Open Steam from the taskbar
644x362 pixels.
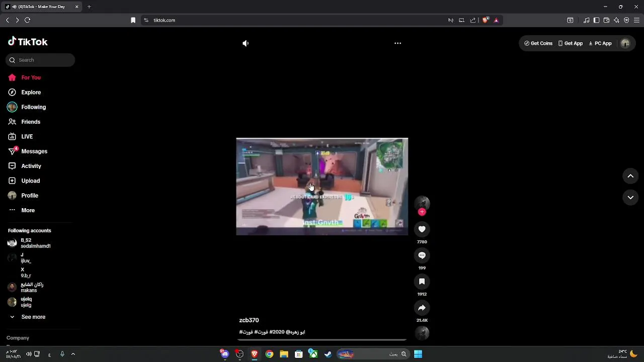(328, 354)
